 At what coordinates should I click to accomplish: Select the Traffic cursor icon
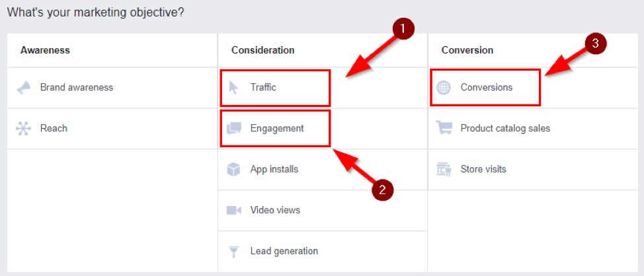pos(233,88)
